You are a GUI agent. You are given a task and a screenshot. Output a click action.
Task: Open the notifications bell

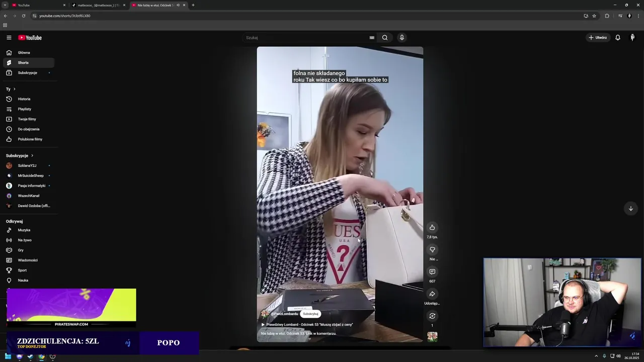[618, 38]
